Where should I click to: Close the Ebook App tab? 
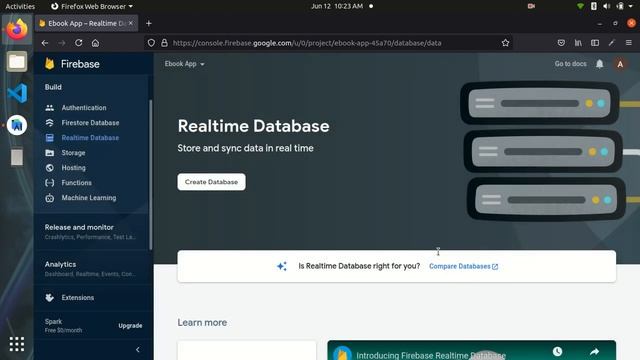[x=131, y=23]
